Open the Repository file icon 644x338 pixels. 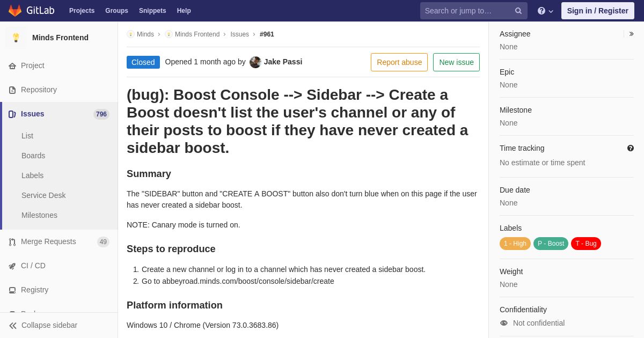pos(12,90)
